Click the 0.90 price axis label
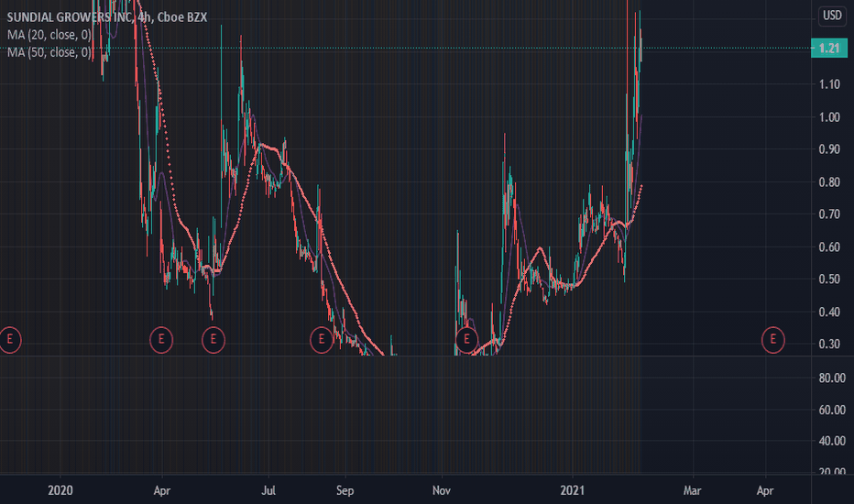This screenshot has width=854, height=504. [x=829, y=149]
